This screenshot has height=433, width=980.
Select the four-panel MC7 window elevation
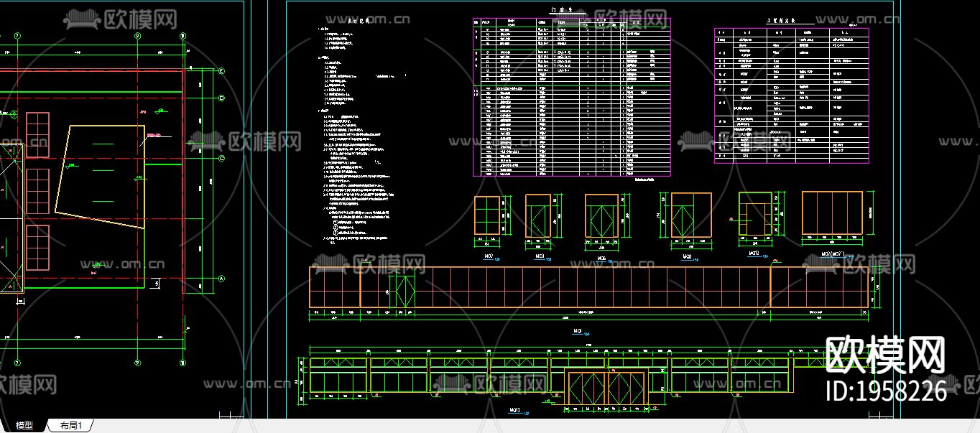click(832, 213)
